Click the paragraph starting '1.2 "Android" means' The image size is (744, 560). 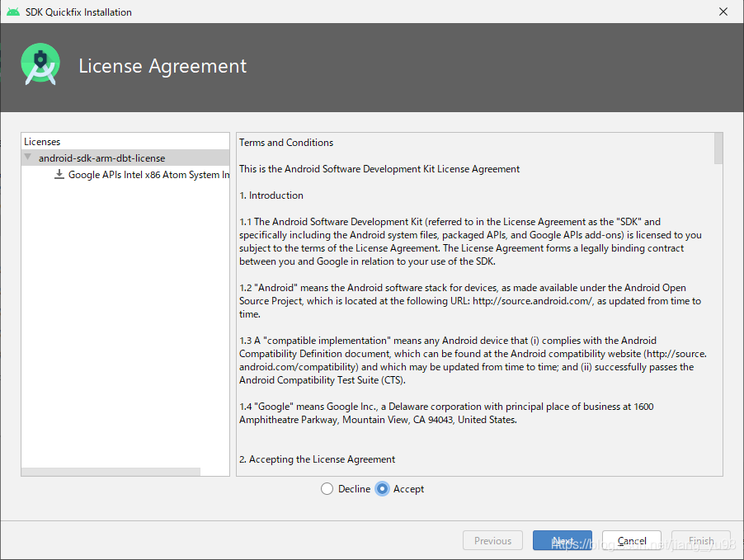pyautogui.click(x=470, y=301)
